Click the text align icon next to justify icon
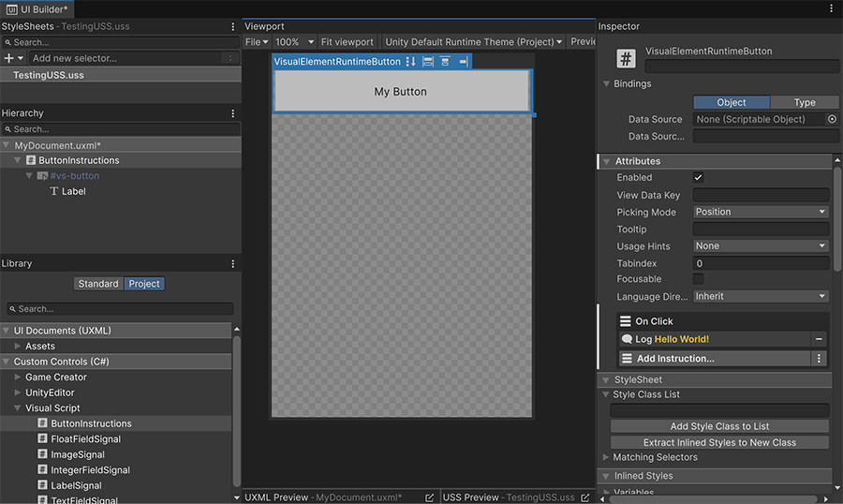 pyautogui.click(x=463, y=61)
